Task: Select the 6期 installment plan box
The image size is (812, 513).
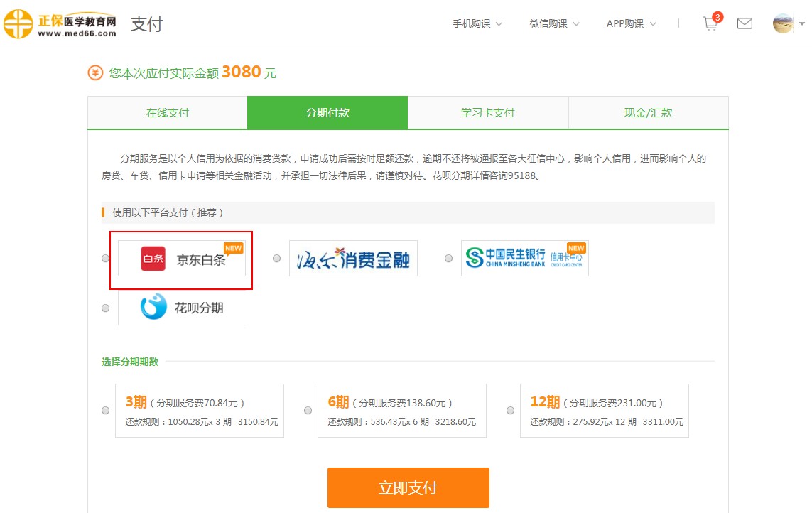Action: (402, 411)
